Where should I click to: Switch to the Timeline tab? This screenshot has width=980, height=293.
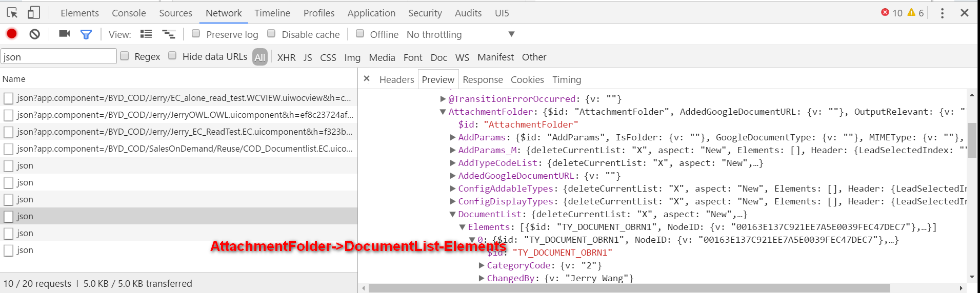point(272,13)
